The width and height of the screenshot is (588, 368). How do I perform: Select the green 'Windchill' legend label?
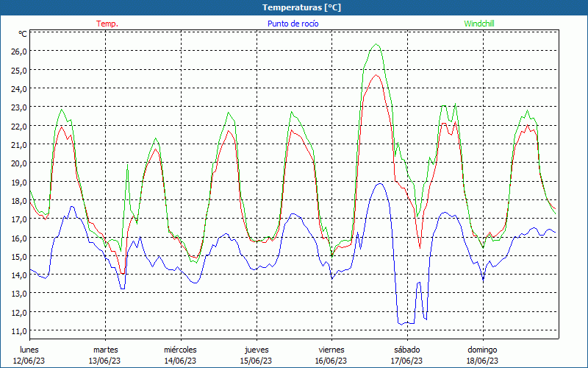point(479,24)
